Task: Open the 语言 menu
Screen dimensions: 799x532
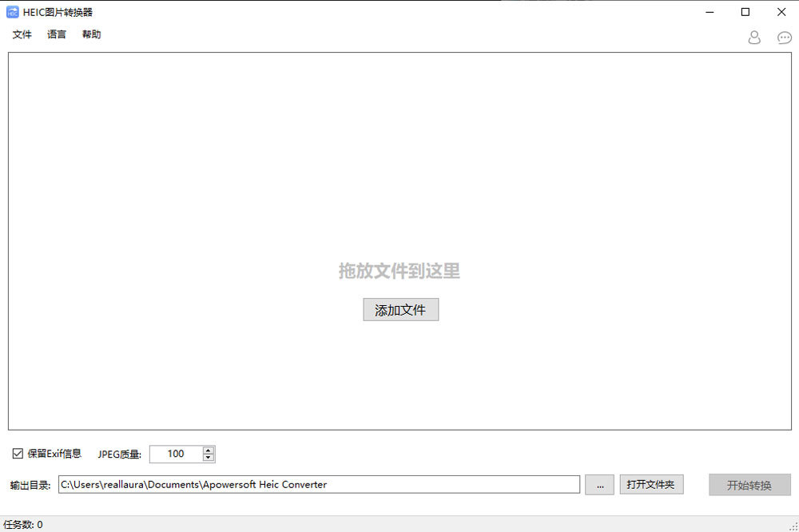Action: click(x=57, y=34)
